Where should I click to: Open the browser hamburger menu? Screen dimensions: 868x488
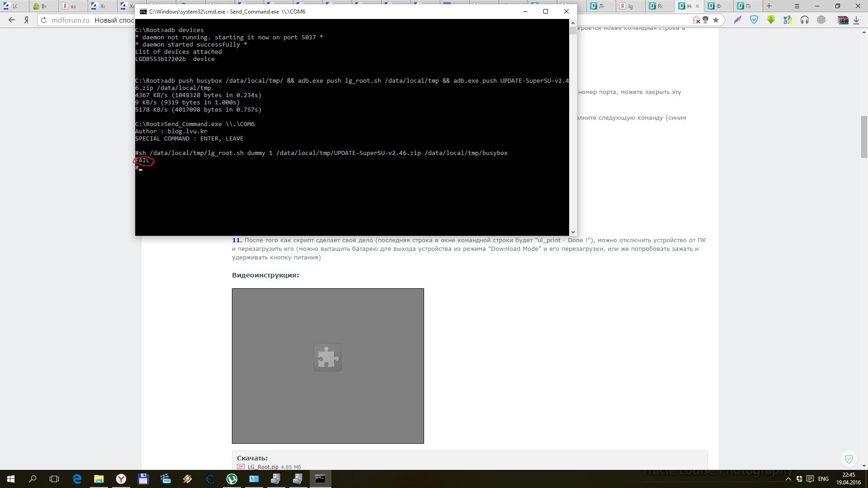(797, 6)
